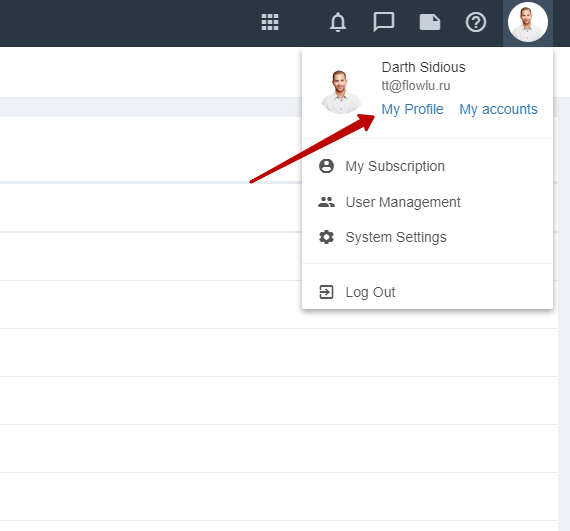Open the notes icon in top bar
Viewport: 570px width, 531px height.
point(430,22)
